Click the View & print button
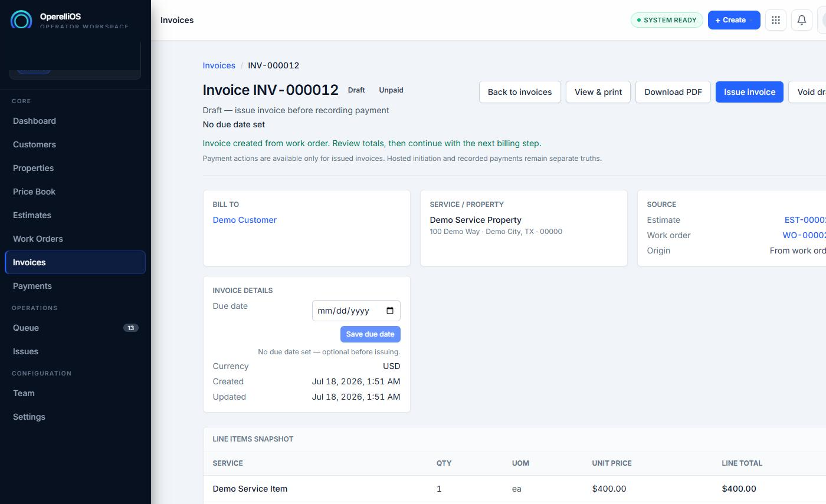Viewport: 826px width, 504px height. point(598,92)
